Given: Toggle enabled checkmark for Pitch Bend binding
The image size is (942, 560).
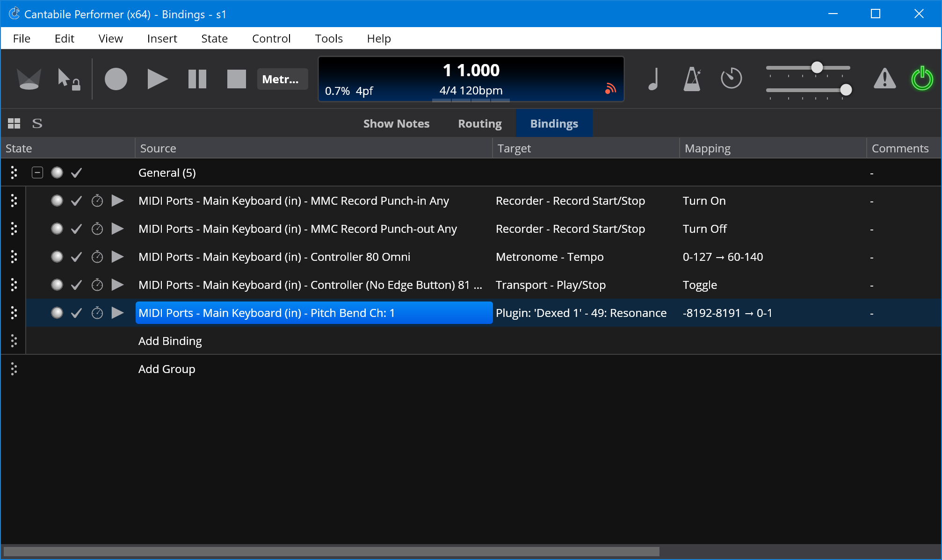Looking at the screenshot, I should tap(76, 313).
